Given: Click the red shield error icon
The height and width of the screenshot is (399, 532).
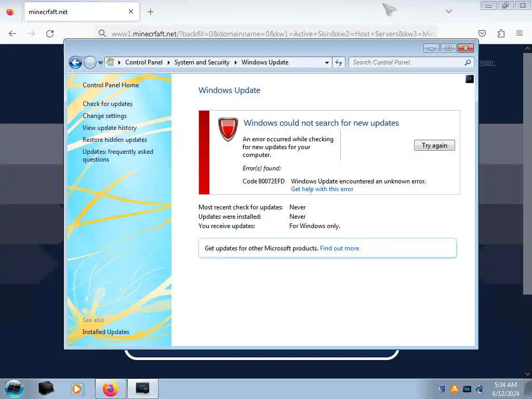Looking at the screenshot, I should click(228, 129).
